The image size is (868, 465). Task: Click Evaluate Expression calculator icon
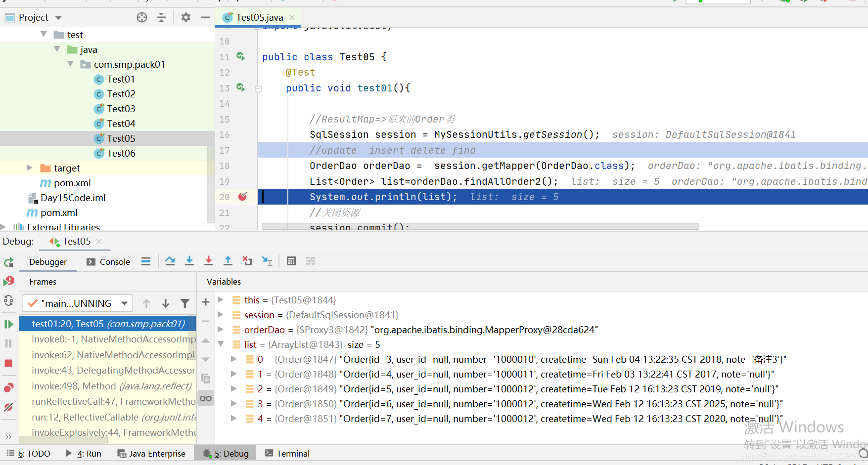291,261
